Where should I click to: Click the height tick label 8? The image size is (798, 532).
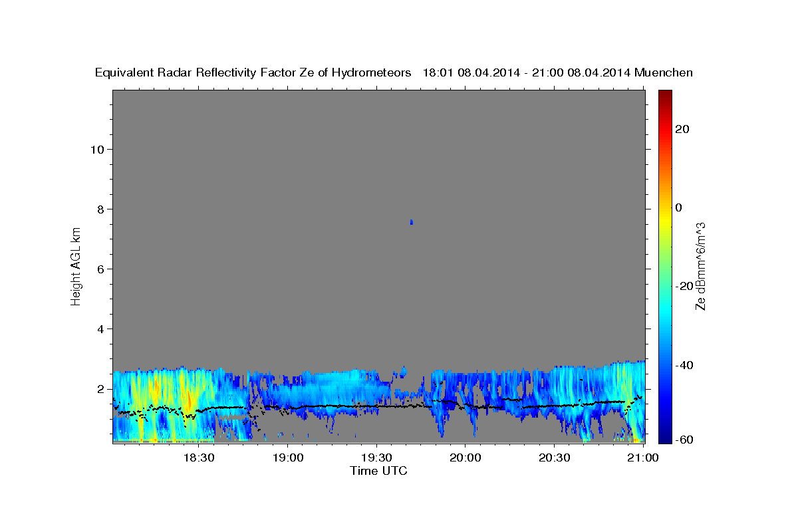tap(99, 209)
